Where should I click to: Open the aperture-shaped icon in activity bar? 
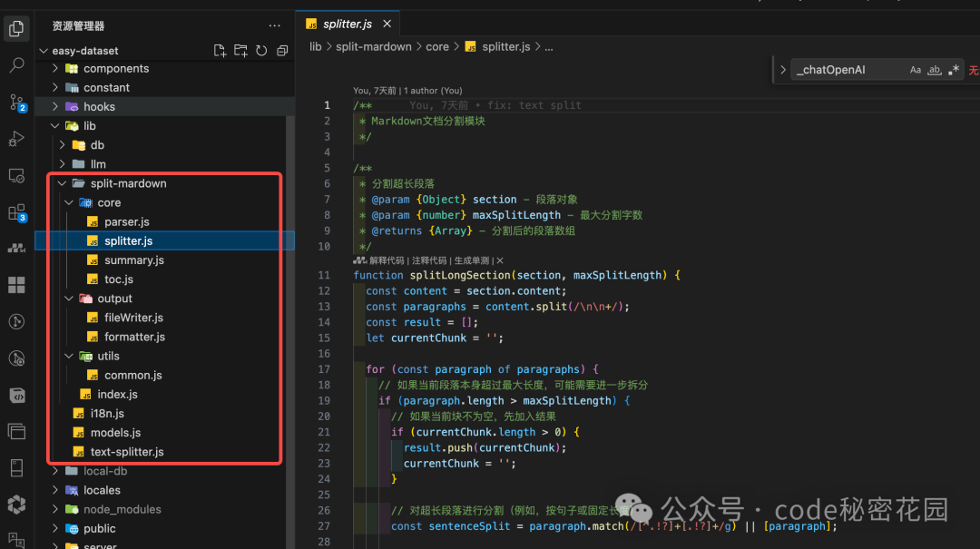pos(17,504)
